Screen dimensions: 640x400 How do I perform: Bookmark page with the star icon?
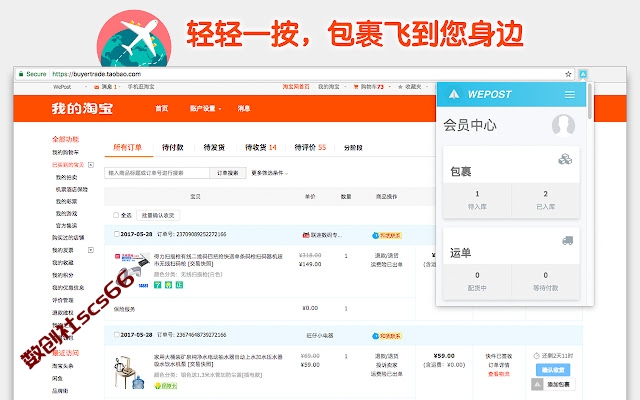[568, 74]
